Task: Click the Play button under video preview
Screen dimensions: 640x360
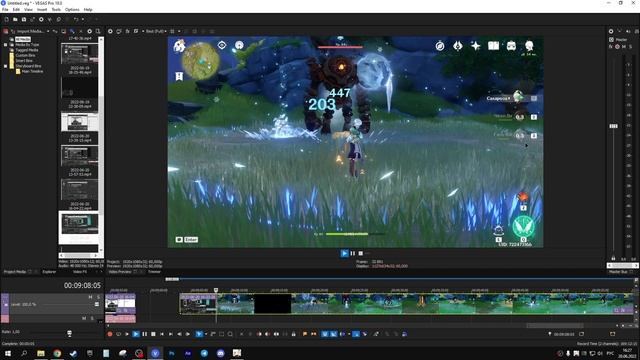Action: coord(344,253)
